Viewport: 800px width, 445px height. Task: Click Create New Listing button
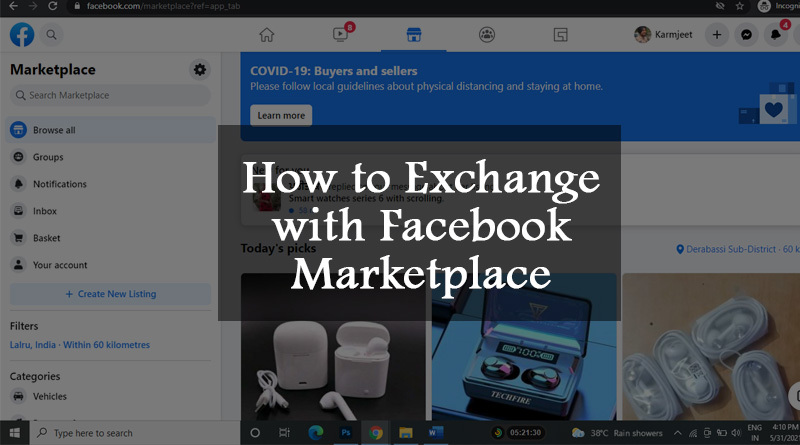(x=110, y=294)
